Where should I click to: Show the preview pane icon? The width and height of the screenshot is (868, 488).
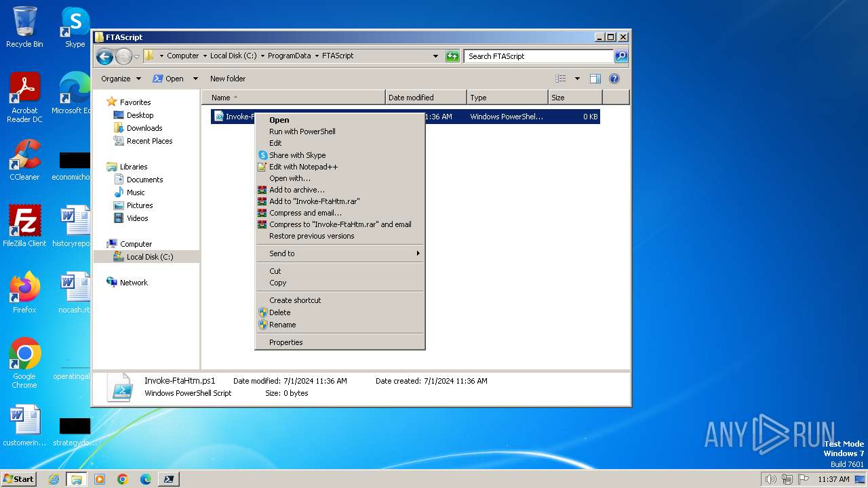tap(595, 79)
